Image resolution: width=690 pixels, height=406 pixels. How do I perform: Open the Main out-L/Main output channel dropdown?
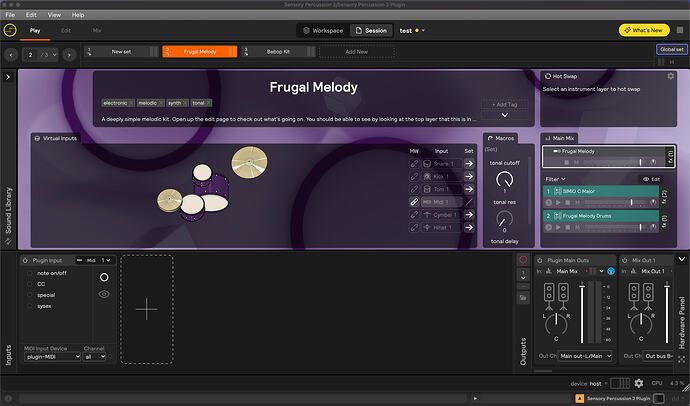pyautogui.click(x=585, y=356)
